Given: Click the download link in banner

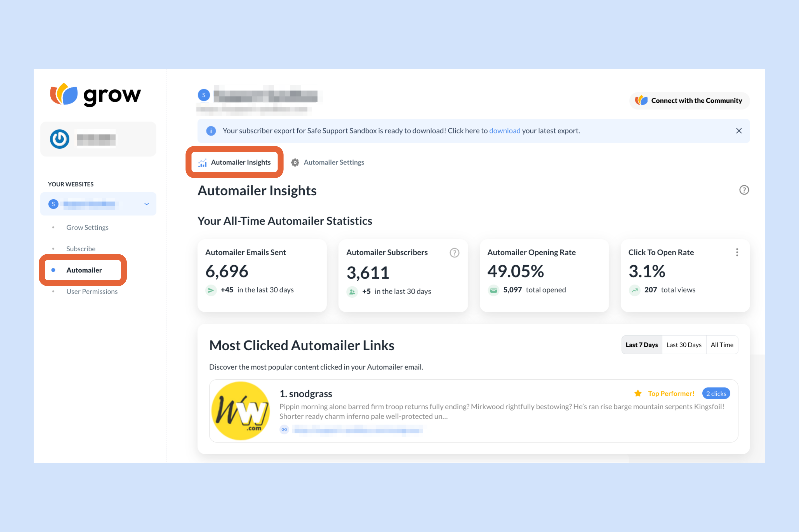Looking at the screenshot, I should click(x=504, y=131).
